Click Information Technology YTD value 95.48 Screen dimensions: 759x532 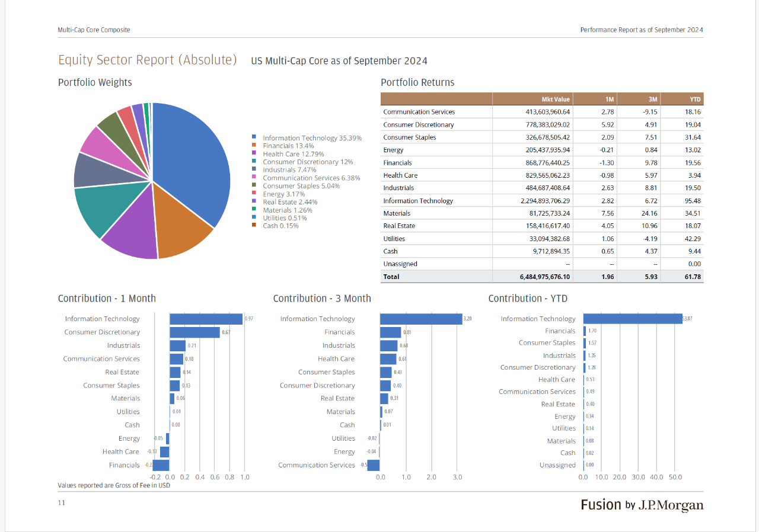(x=693, y=201)
